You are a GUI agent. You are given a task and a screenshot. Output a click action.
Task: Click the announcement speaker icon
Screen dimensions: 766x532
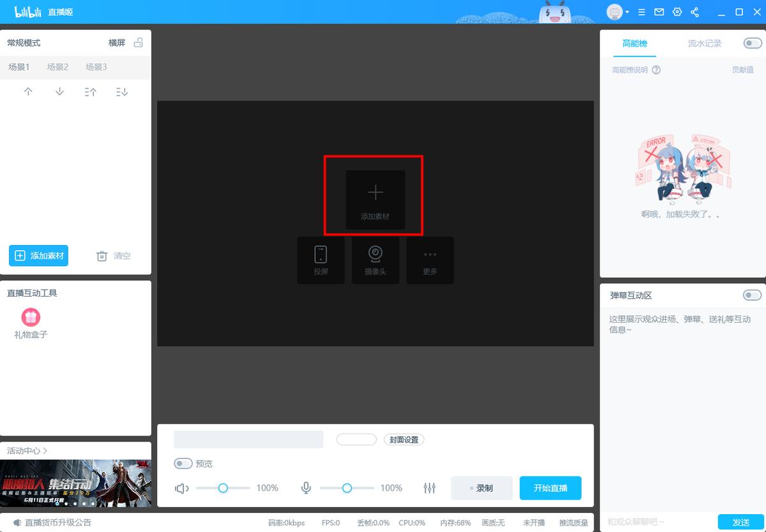(17, 522)
